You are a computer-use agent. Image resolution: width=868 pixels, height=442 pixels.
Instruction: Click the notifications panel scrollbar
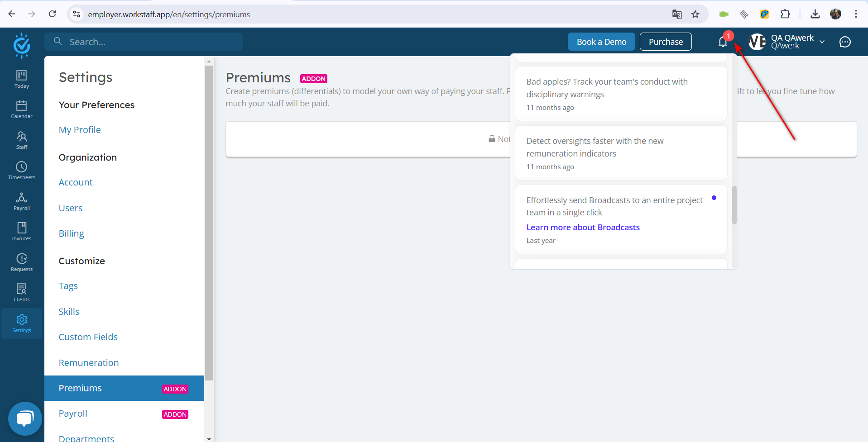pos(734,205)
